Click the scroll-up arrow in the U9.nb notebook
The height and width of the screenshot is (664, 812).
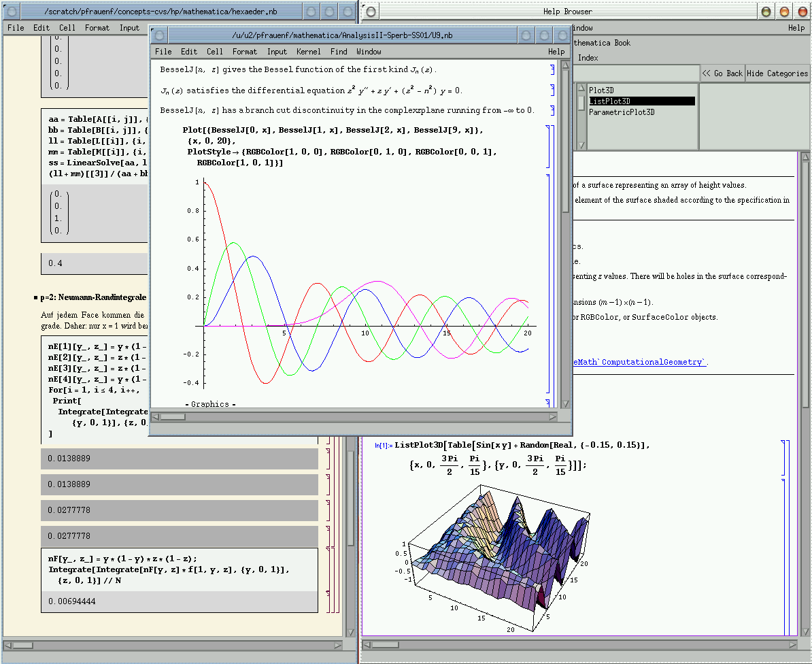click(x=565, y=66)
